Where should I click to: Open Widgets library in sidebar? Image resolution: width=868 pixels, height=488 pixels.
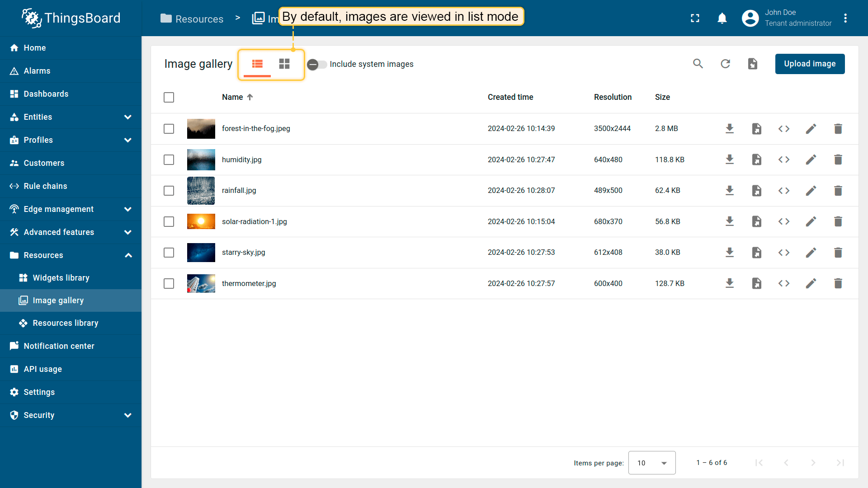[61, 278]
